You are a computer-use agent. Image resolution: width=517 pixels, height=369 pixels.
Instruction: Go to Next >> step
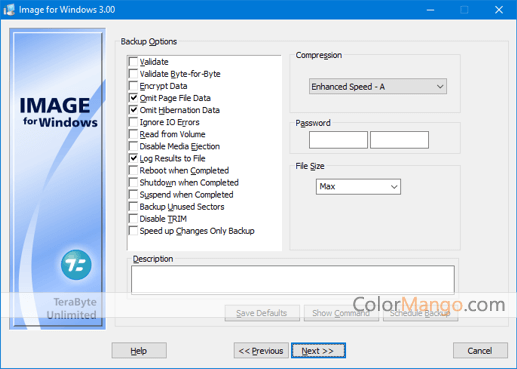tap(318, 351)
